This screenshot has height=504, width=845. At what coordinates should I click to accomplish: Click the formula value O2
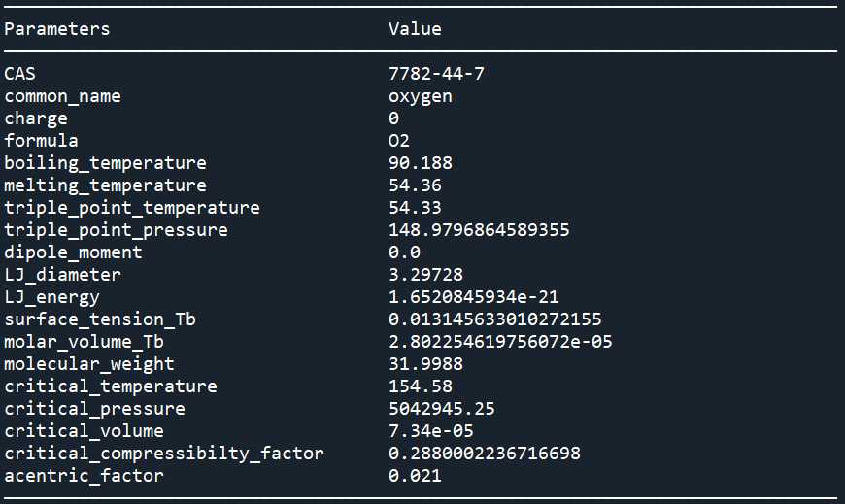(x=399, y=141)
